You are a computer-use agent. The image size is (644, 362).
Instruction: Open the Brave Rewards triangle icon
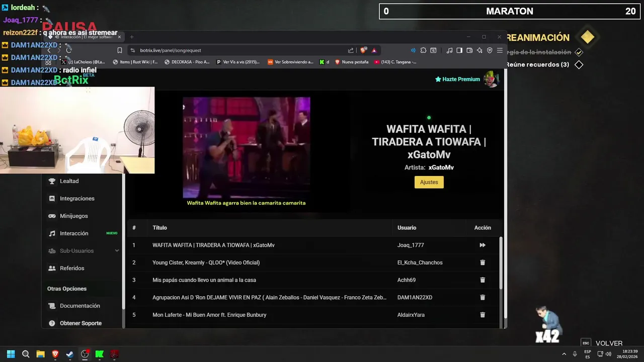(374, 50)
